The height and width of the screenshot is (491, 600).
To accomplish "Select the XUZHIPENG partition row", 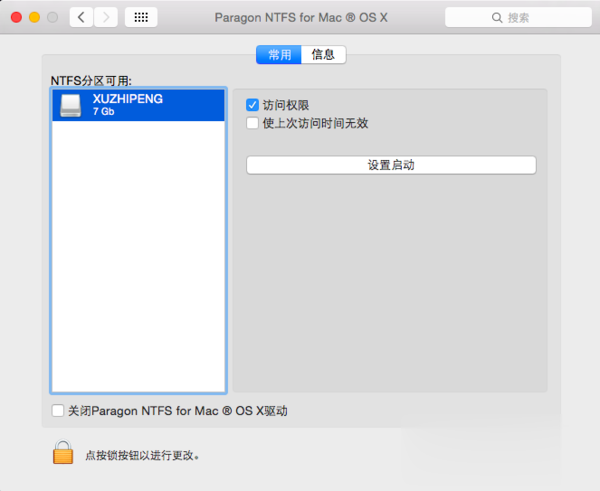I will click(x=138, y=105).
